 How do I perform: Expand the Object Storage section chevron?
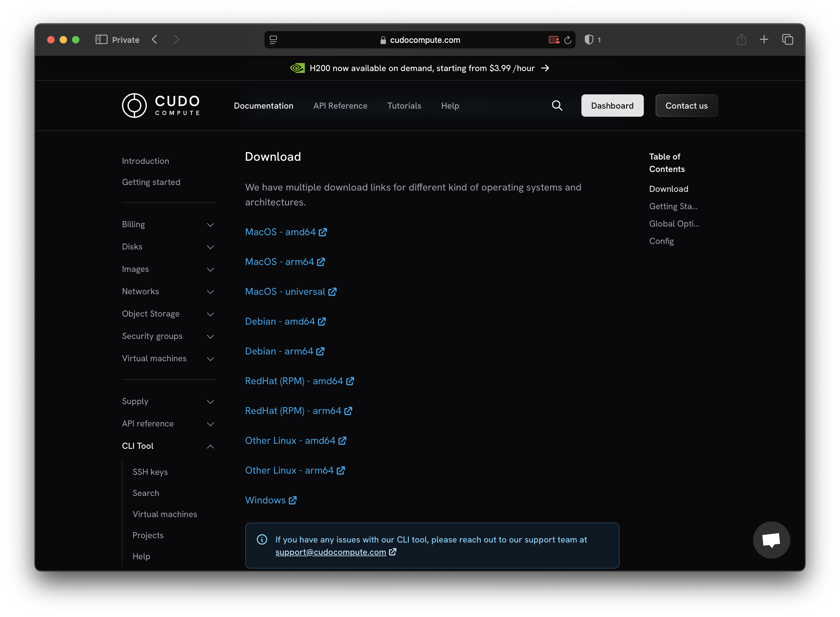210,314
